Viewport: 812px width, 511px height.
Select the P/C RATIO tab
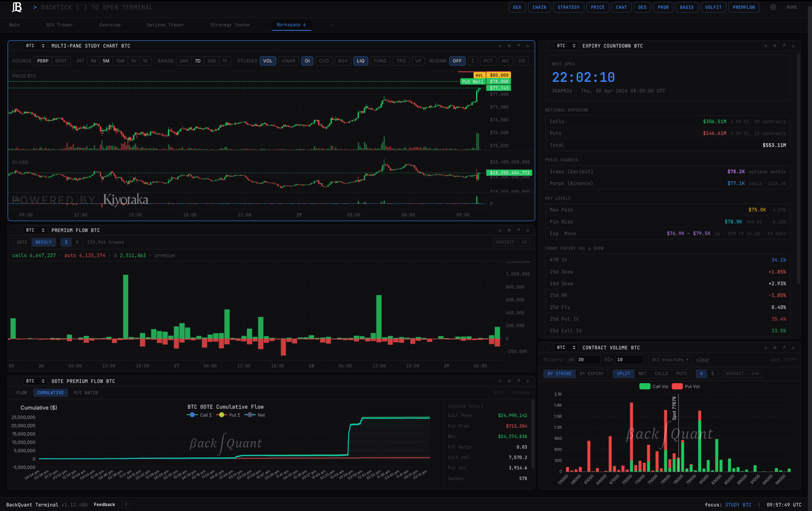pyautogui.click(x=86, y=393)
